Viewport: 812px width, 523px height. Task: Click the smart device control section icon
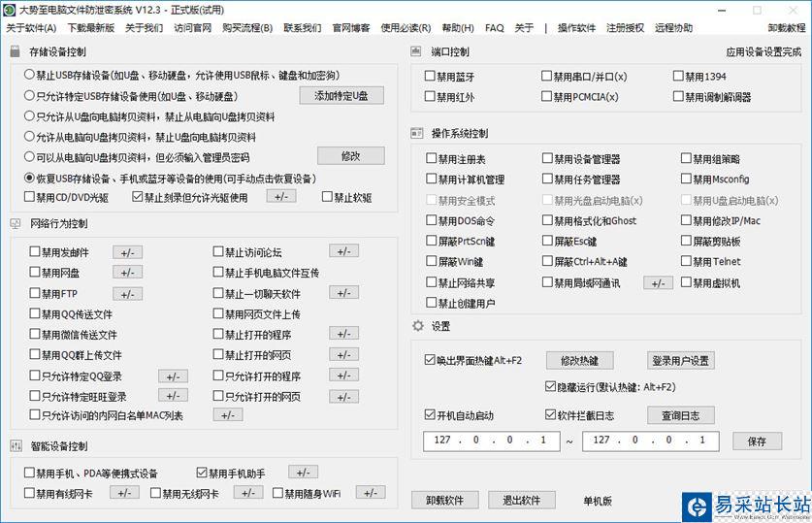pyautogui.click(x=16, y=445)
